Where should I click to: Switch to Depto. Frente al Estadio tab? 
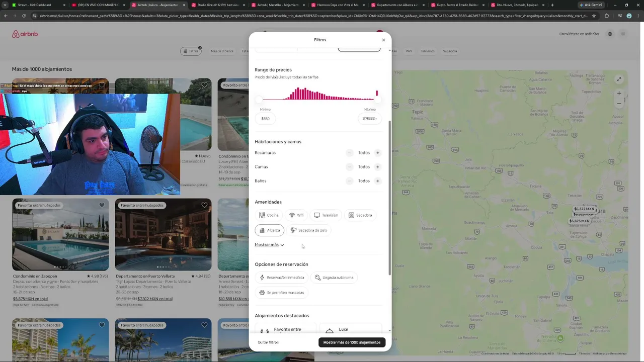(457, 5)
